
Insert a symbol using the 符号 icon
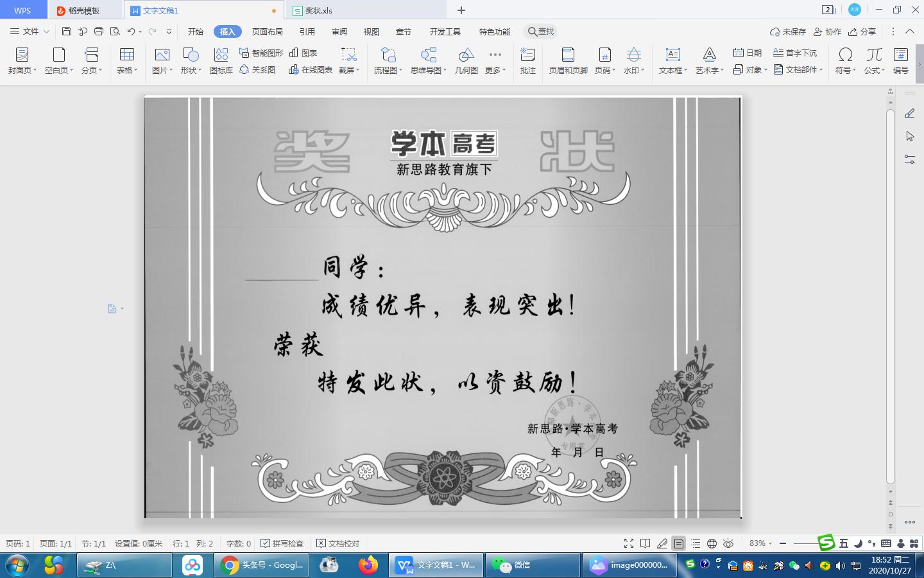coord(846,61)
